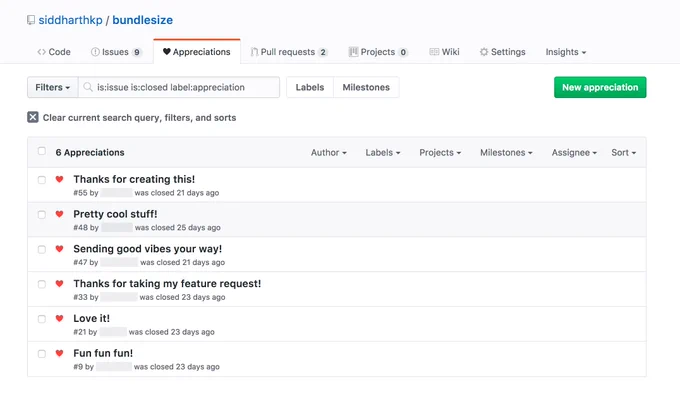This screenshot has width=680, height=401.
Task: Open the Projects filter dropdown in list header
Action: click(440, 153)
